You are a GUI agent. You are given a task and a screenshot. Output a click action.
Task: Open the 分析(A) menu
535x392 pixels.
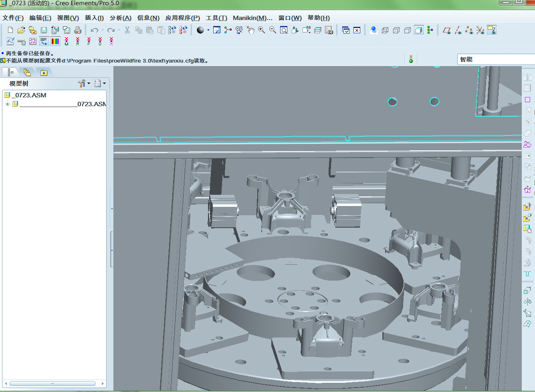(120, 18)
